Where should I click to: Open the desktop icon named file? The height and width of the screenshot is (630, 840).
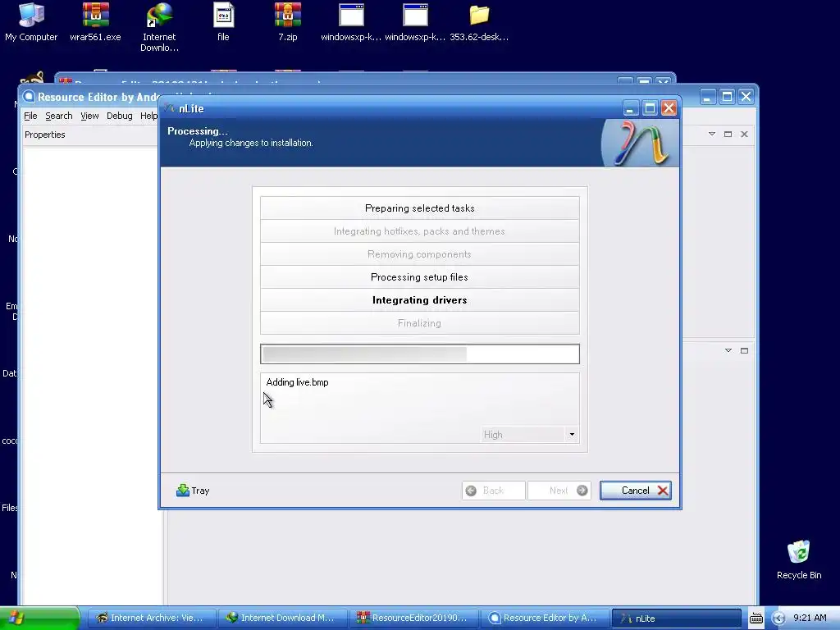[223, 22]
